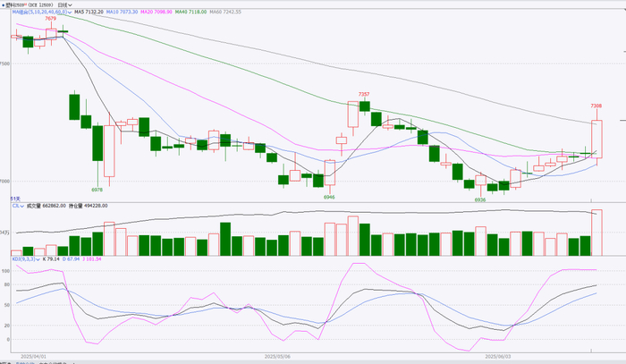
Task: Open the CJL volume indicator dropdown
Action: point(18,206)
